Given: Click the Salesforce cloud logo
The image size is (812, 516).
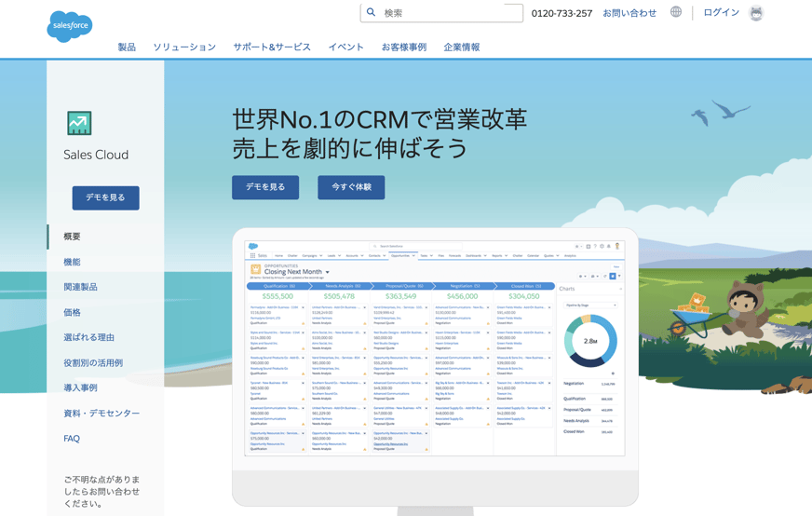Looking at the screenshot, I should (70, 26).
